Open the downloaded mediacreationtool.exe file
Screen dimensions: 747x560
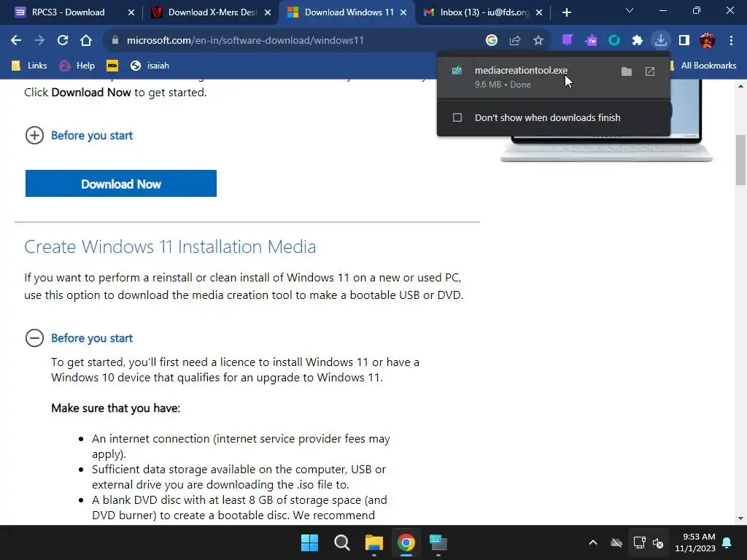point(521,71)
